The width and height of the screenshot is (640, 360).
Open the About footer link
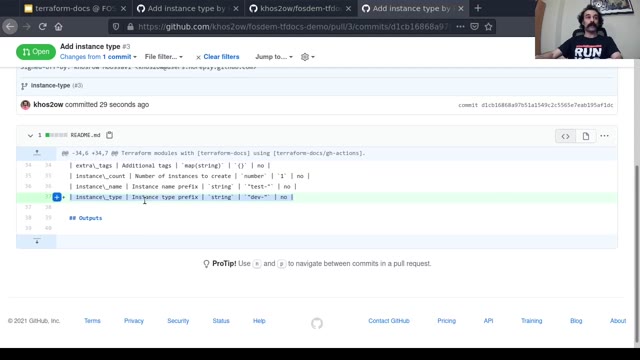618,321
